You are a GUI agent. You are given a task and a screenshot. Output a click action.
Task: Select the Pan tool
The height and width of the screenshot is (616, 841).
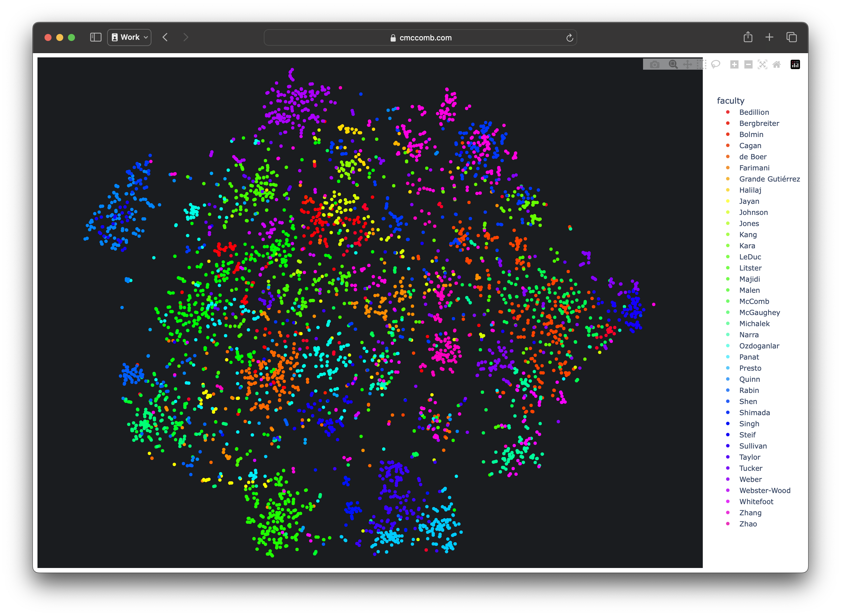687,64
